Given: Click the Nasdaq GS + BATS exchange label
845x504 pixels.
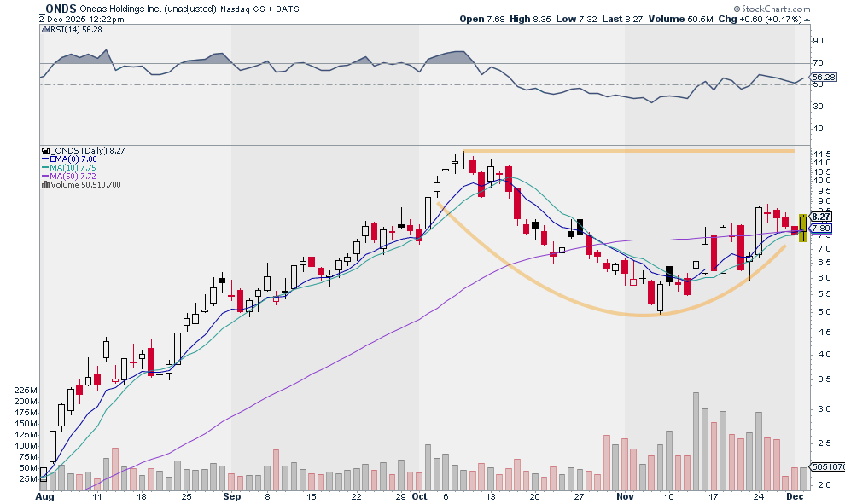Looking at the screenshot, I should pos(259,9).
